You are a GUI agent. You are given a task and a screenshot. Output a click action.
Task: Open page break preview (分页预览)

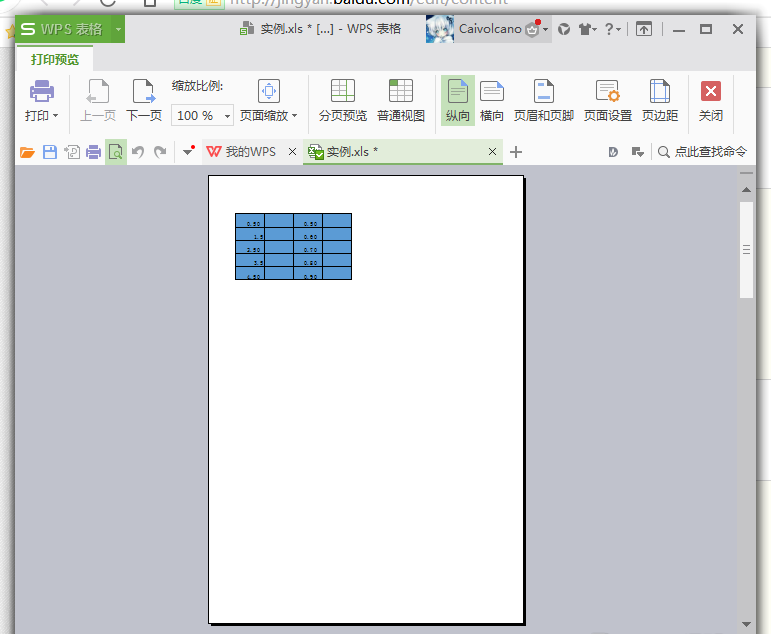point(343,101)
